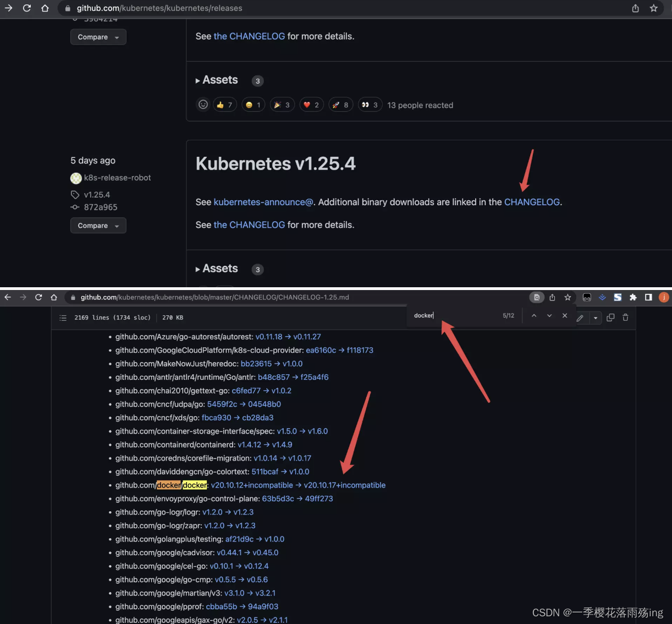Go to home in the upper browser toolbar
The height and width of the screenshot is (624, 672).
point(45,8)
